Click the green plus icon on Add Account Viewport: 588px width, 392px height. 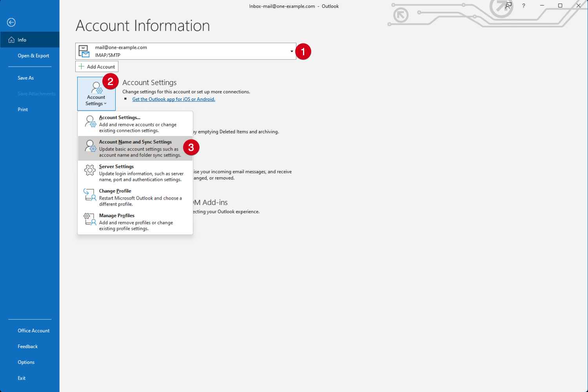[82, 66]
